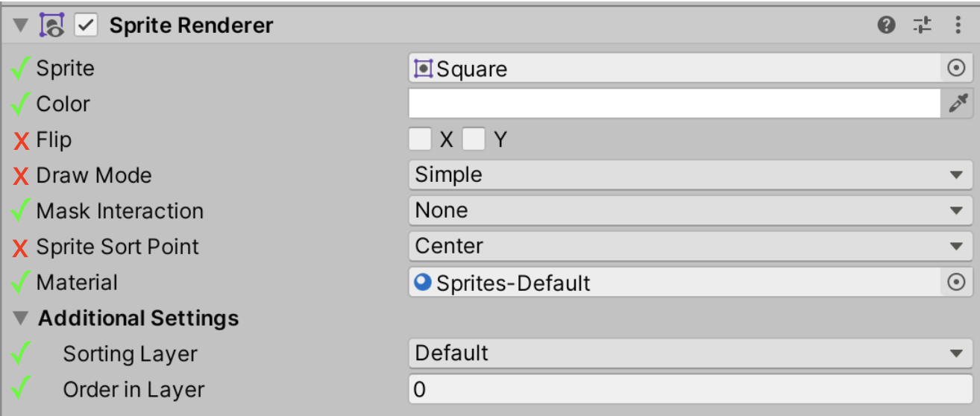
Task: Open the Sprite Sort Point dropdown
Action: pyautogui.click(x=690, y=246)
